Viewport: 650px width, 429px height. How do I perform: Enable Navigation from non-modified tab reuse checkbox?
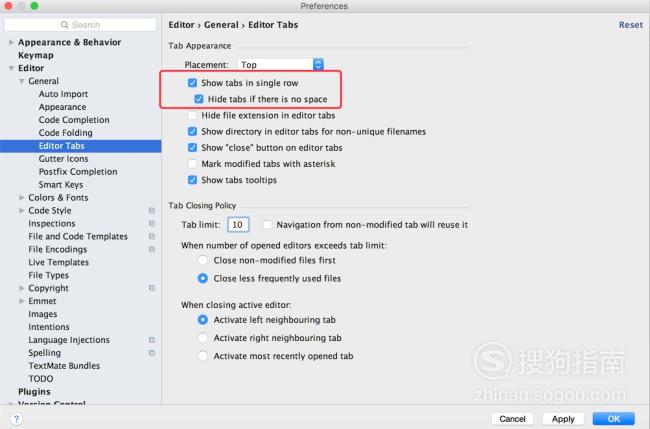[x=268, y=225]
